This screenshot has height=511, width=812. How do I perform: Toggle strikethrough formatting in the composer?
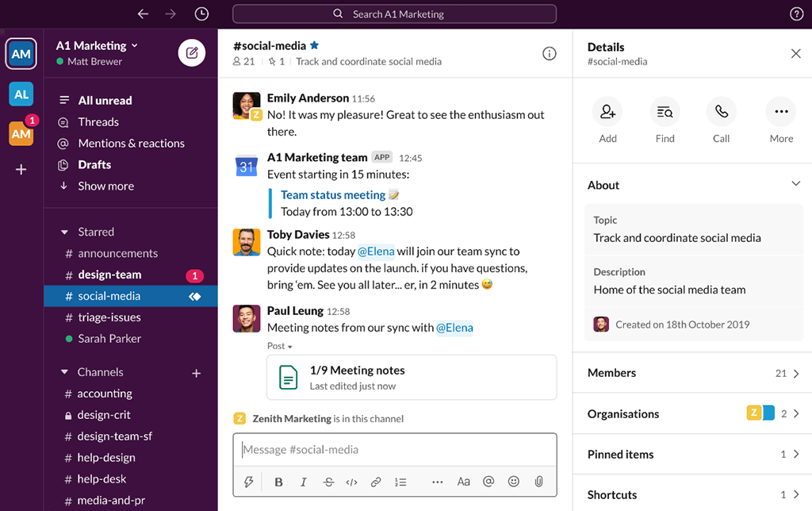click(328, 482)
